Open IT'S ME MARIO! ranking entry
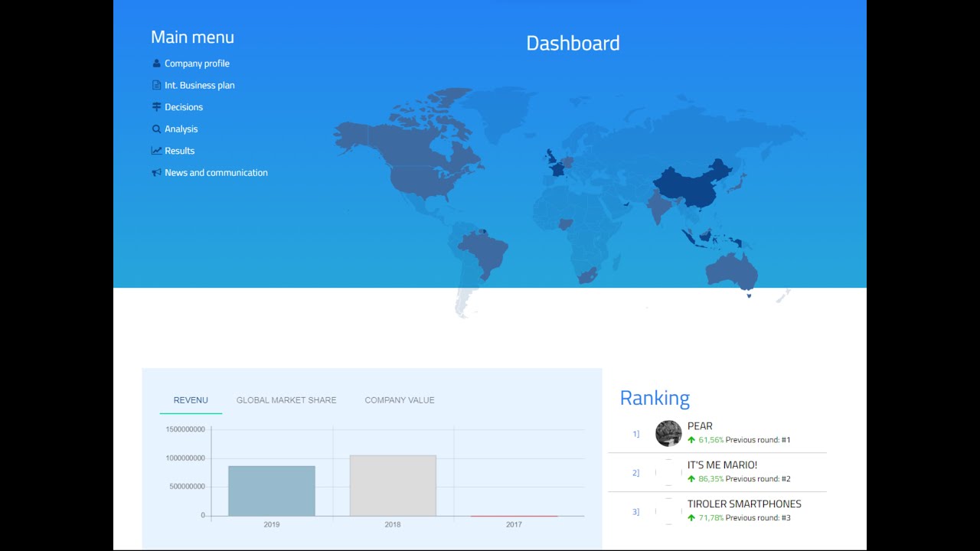The image size is (980, 551). click(x=722, y=465)
